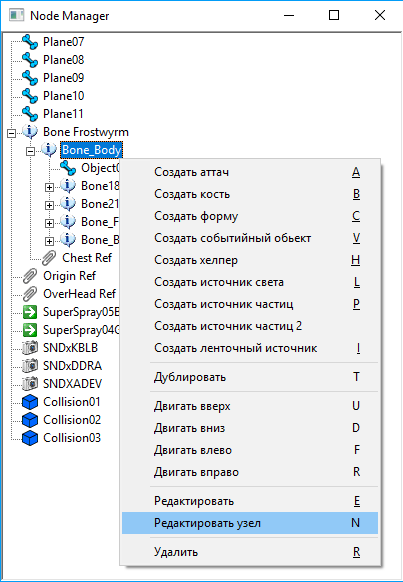The image size is (403, 582).
Task: Select the SNDXADEV node label
Action: click(x=72, y=384)
